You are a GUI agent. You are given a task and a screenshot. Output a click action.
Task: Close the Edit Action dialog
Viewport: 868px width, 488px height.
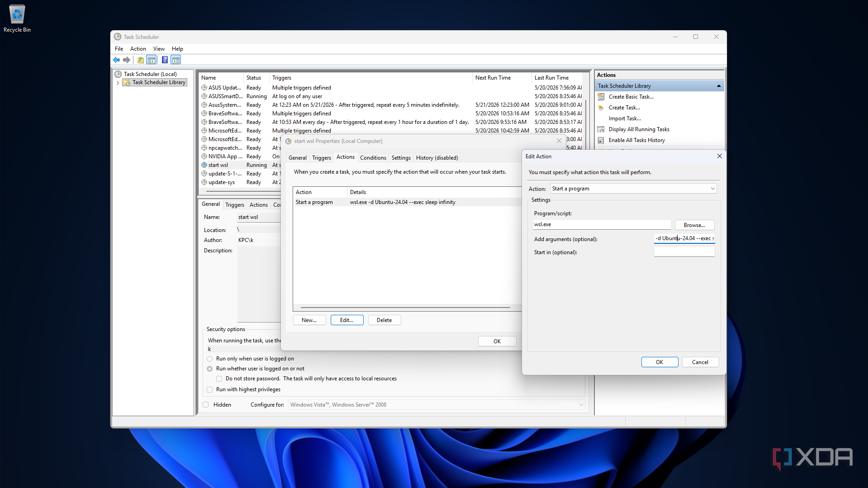719,156
